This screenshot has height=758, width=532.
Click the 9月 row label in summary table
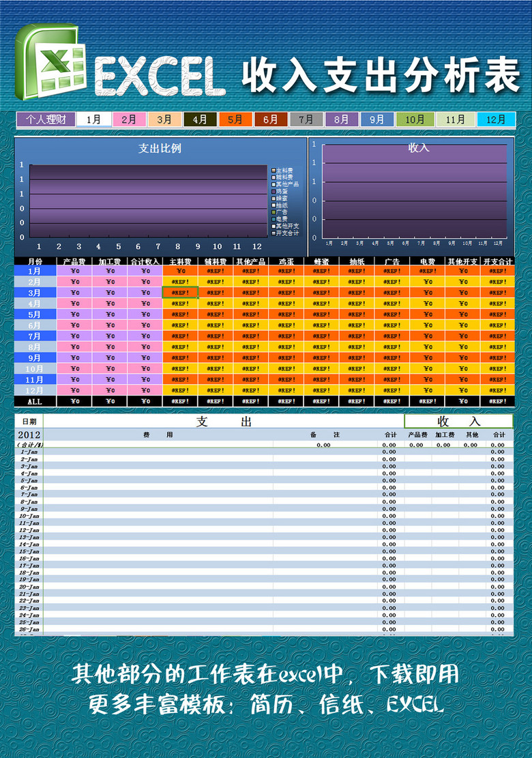(x=35, y=358)
